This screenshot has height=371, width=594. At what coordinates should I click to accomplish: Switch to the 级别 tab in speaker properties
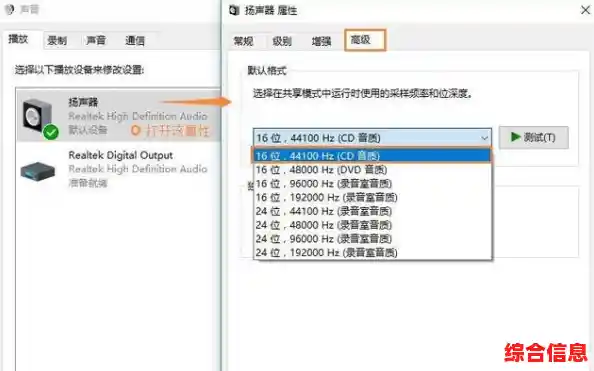(282, 41)
